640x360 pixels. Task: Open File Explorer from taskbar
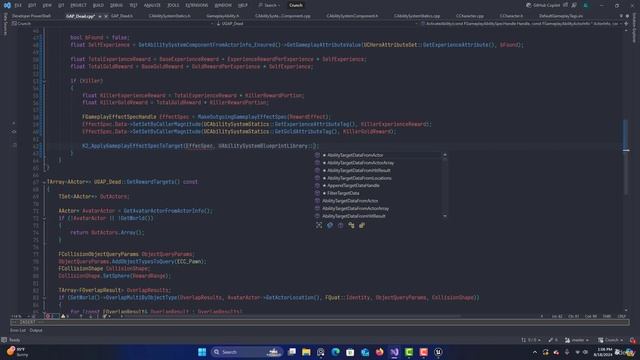pyautogui.click(x=306, y=352)
